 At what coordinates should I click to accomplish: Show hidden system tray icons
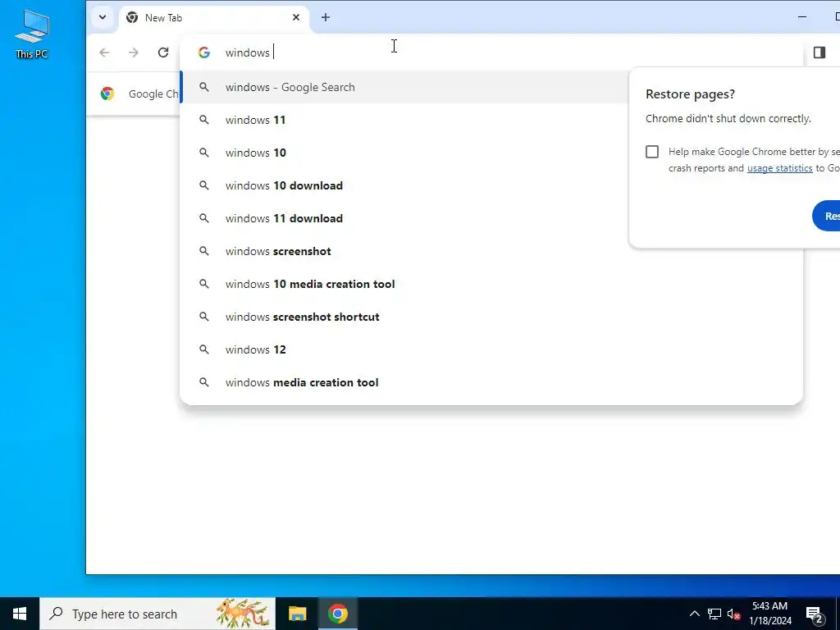[694, 614]
